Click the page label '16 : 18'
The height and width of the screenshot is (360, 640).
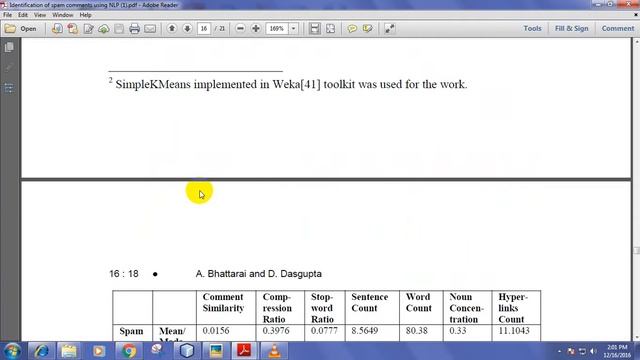point(124,274)
